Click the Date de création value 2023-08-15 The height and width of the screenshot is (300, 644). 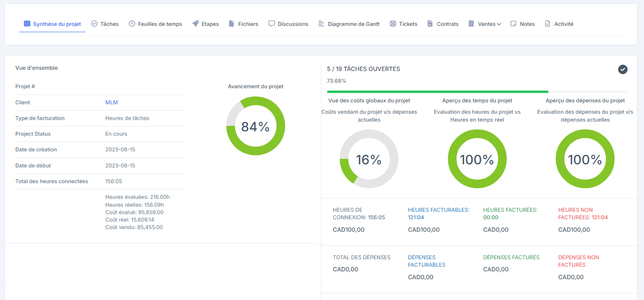(x=120, y=149)
